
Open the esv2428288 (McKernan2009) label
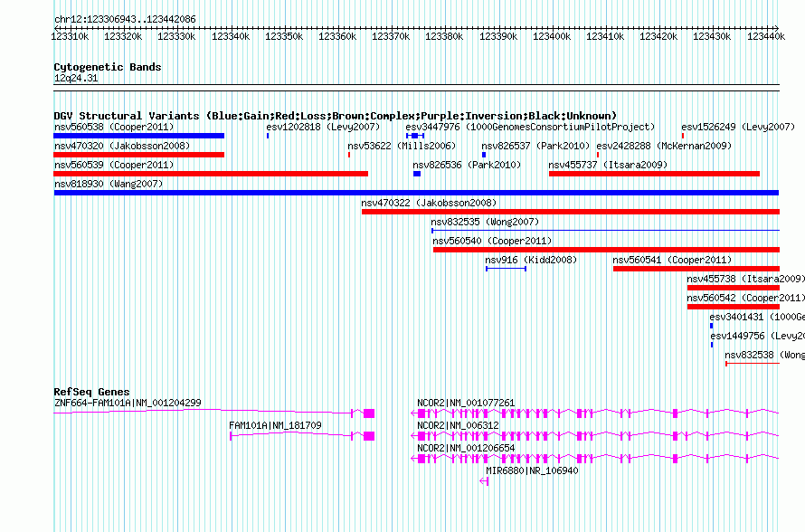pyautogui.click(x=664, y=146)
